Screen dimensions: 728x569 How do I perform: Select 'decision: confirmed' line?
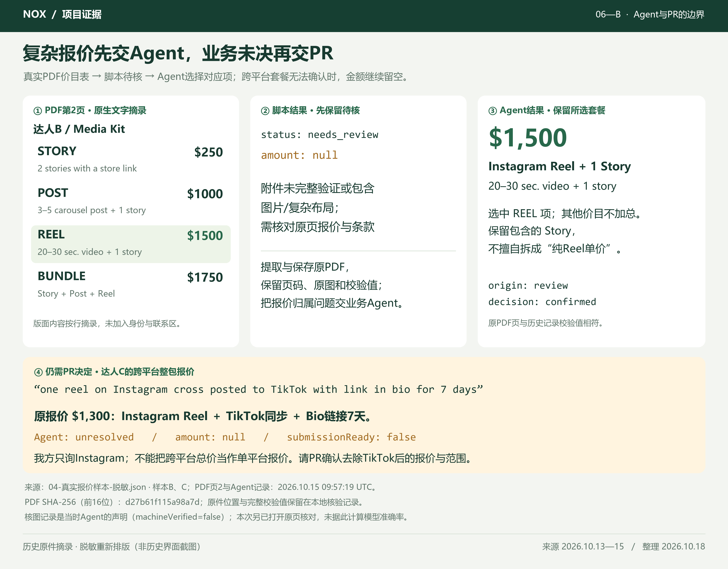542,302
